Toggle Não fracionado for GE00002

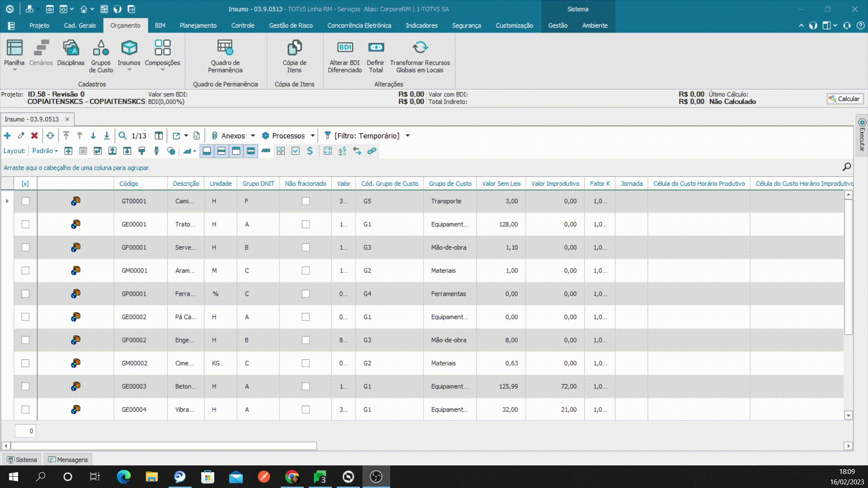[x=306, y=317]
